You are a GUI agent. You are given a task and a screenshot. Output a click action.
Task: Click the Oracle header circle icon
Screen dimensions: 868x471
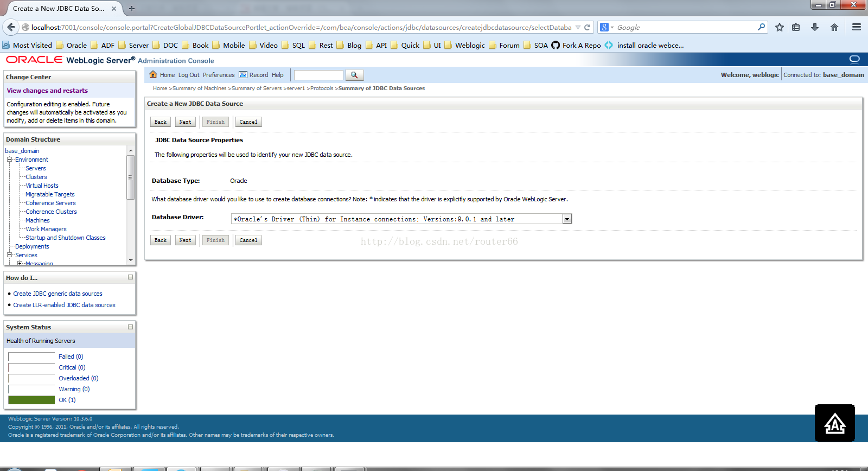pyautogui.click(x=854, y=59)
